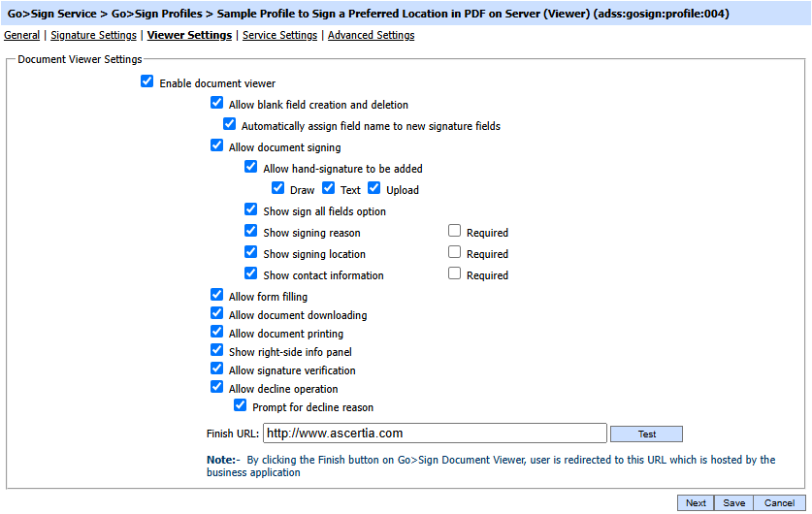This screenshot has width=812, height=514.
Task: Mark signing reason as Required
Action: (x=454, y=232)
